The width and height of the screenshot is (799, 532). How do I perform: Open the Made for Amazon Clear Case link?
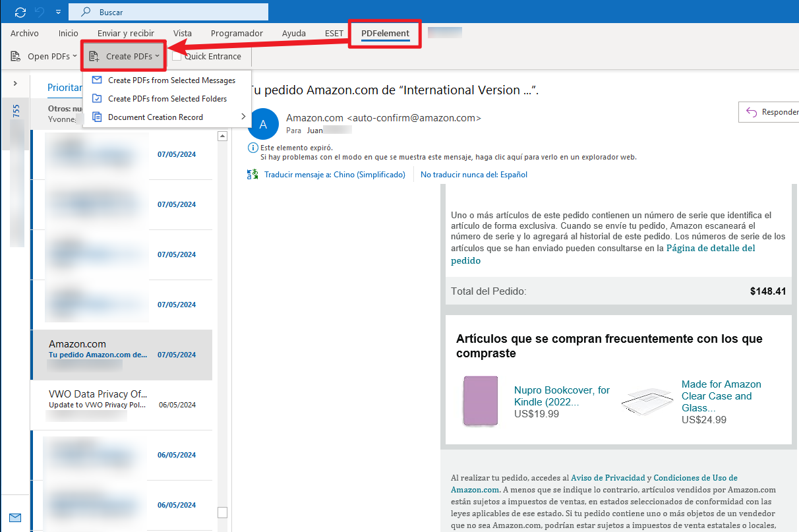click(721, 396)
